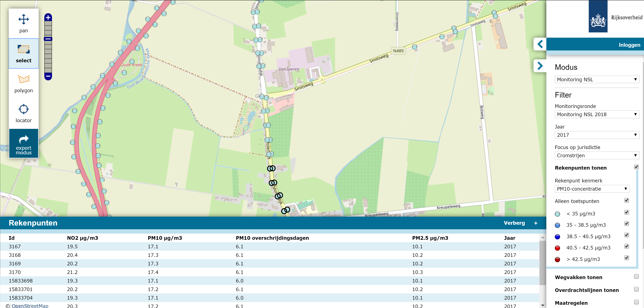Select the row with Id 15833698
Screen dimensions: 644x308
point(270,280)
